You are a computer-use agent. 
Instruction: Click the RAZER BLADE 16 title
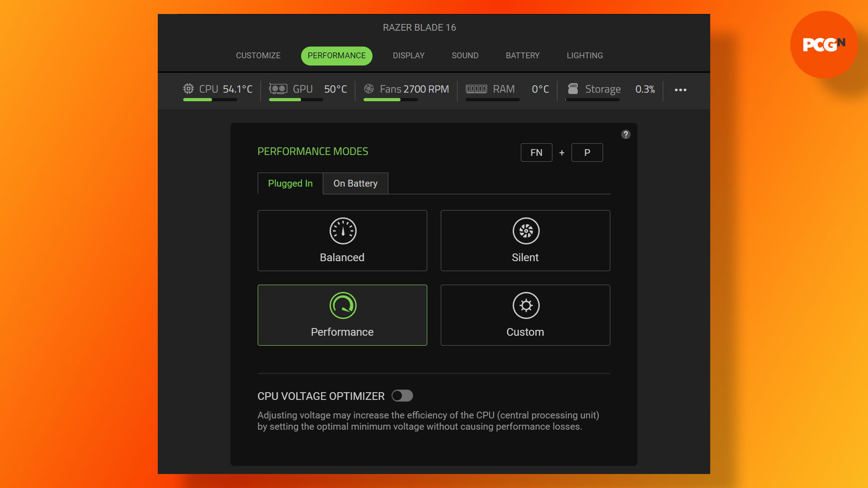point(420,28)
